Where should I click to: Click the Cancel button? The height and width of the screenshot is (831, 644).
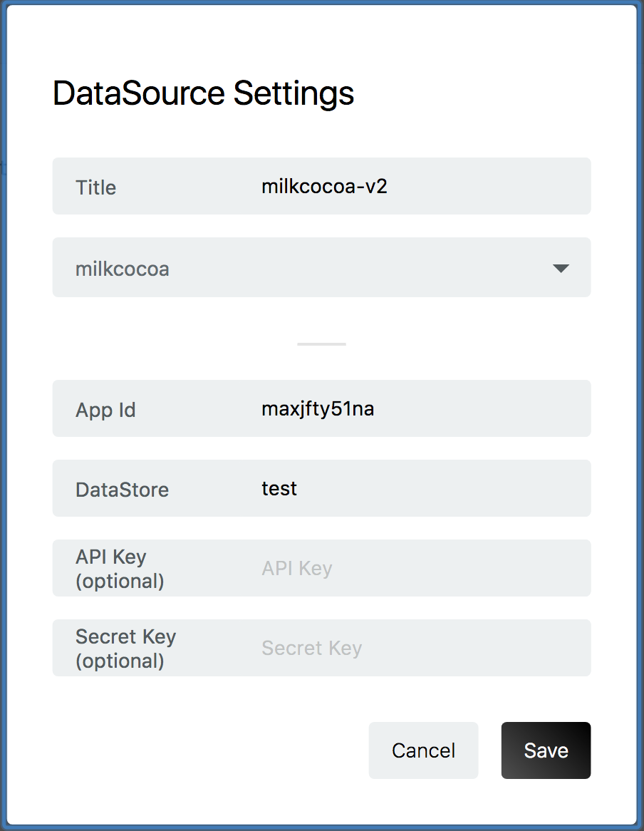pyautogui.click(x=423, y=750)
